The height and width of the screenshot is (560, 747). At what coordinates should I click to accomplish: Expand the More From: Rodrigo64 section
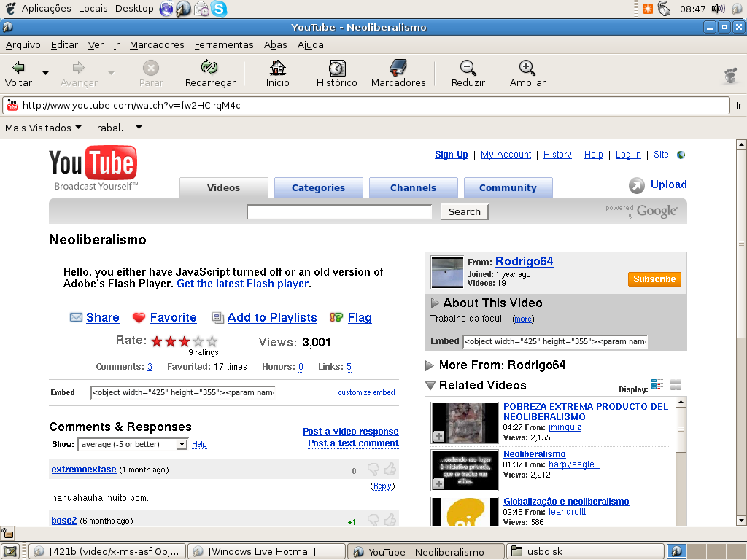(x=430, y=365)
